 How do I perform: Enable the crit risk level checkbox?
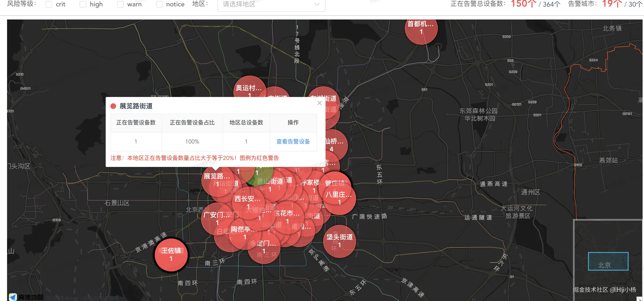click(x=49, y=4)
